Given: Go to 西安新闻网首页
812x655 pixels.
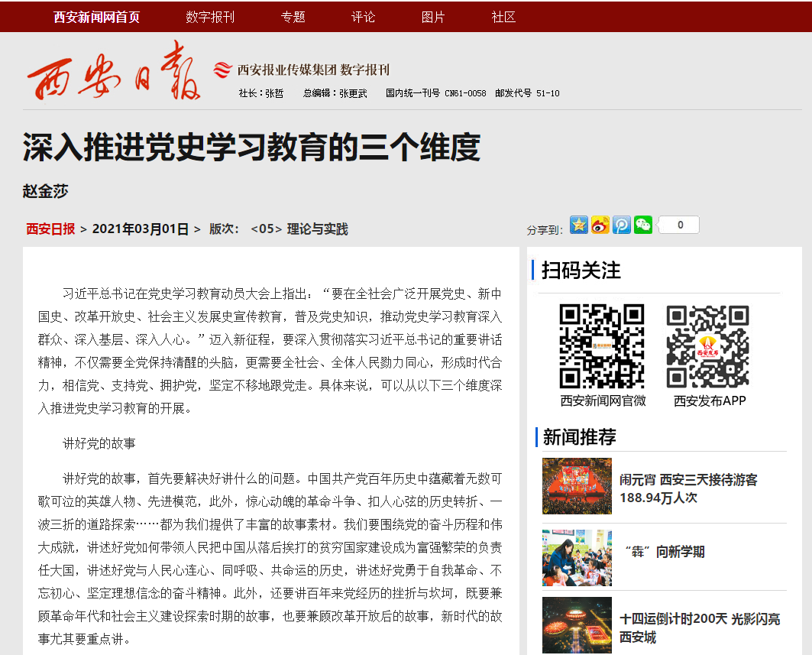Looking at the screenshot, I should (x=97, y=17).
